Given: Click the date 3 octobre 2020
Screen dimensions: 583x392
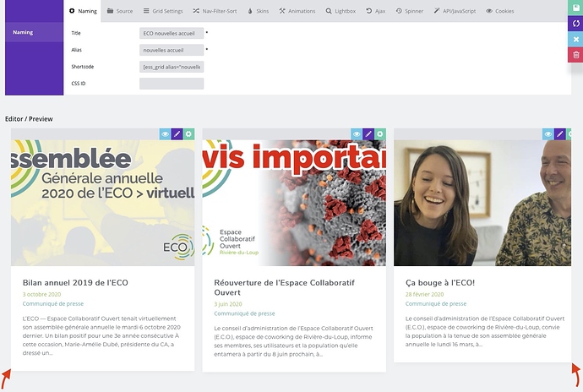Looking at the screenshot, I should (x=41, y=294).
